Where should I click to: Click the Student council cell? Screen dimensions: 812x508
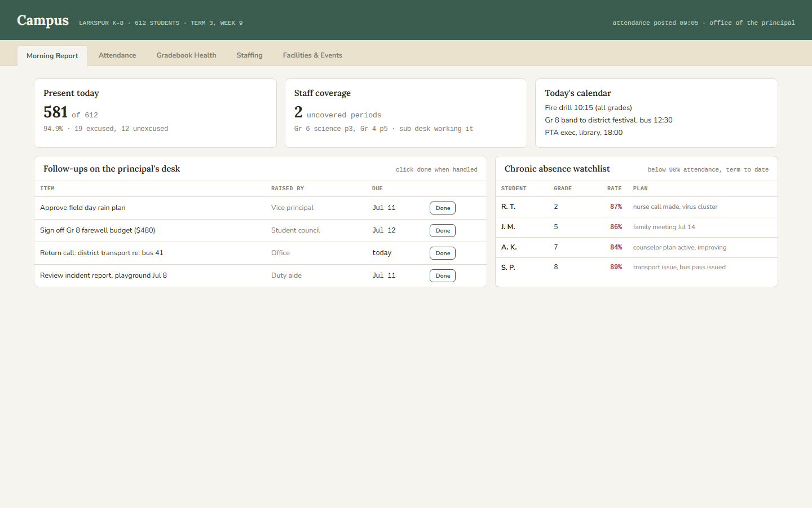coord(295,230)
